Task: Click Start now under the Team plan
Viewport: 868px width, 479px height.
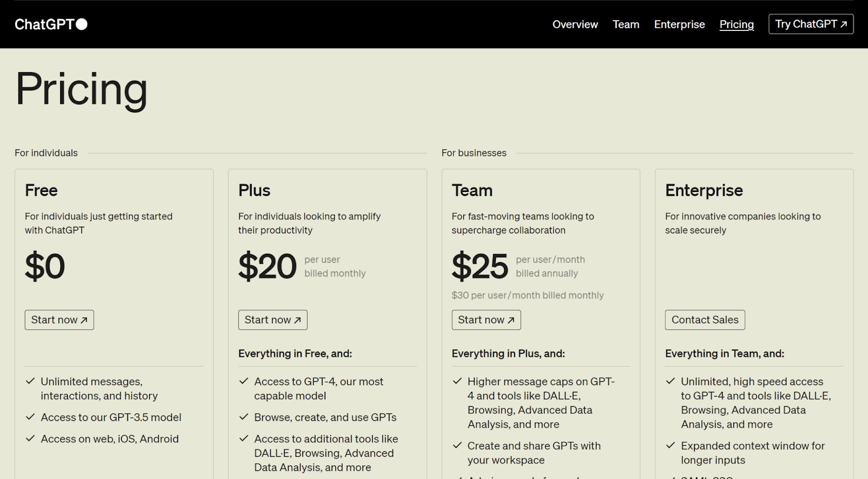Action: tap(486, 320)
